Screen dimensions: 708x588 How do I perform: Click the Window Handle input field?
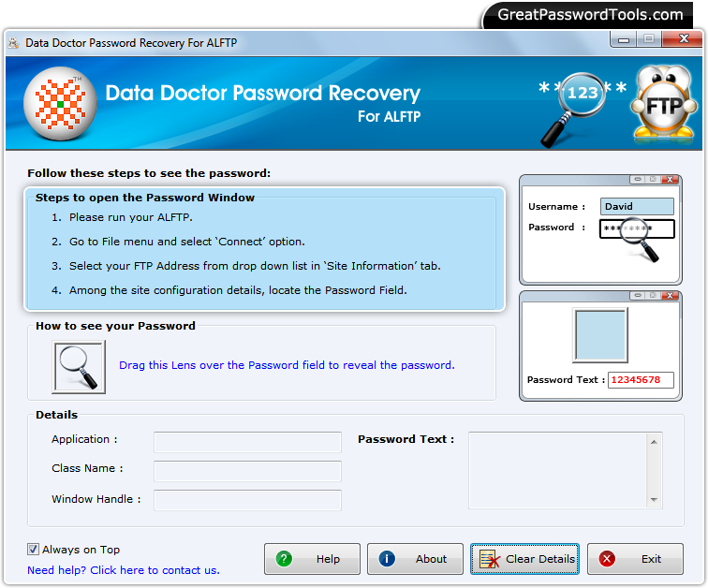pyautogui.click(x=247, y=500)
